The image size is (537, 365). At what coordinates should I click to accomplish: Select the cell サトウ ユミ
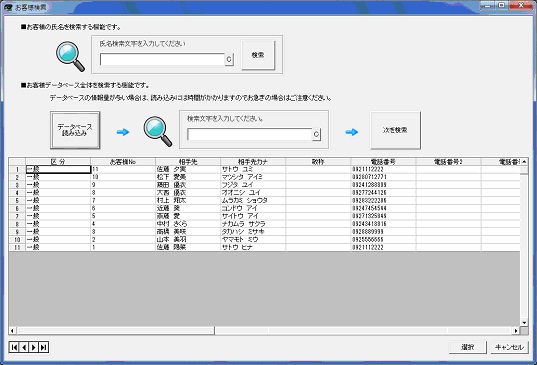[253, 169]
